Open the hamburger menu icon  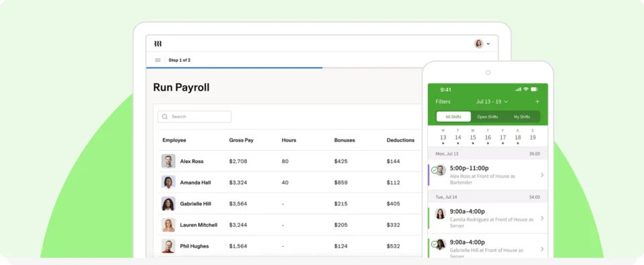click(158, 60)
